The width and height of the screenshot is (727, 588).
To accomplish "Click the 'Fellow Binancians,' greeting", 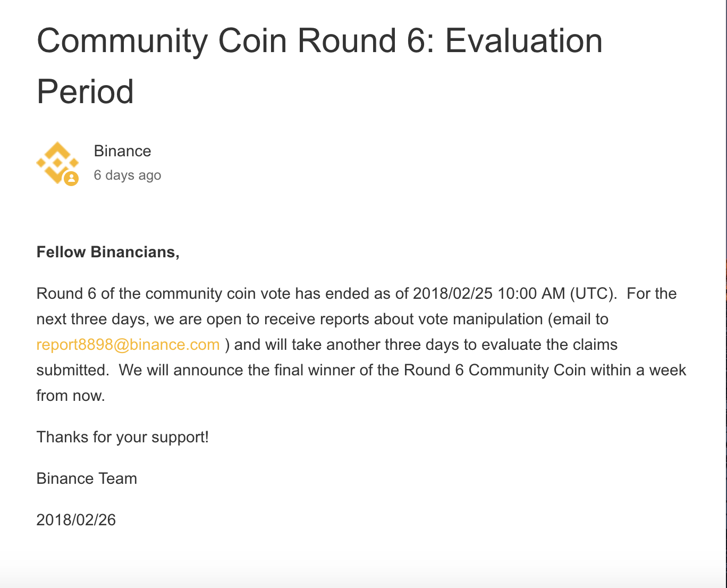I will click(x=108, y=252).
